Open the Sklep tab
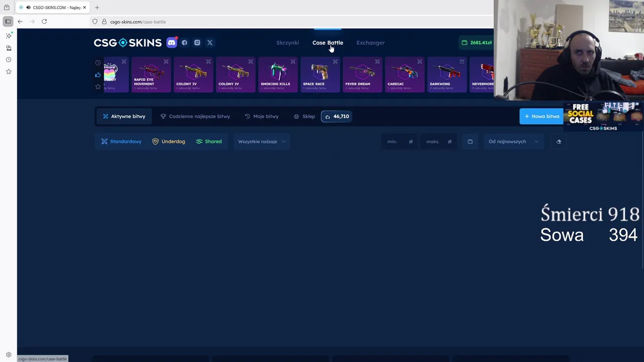Screen dimensions: 644x362 pos(304,116)
